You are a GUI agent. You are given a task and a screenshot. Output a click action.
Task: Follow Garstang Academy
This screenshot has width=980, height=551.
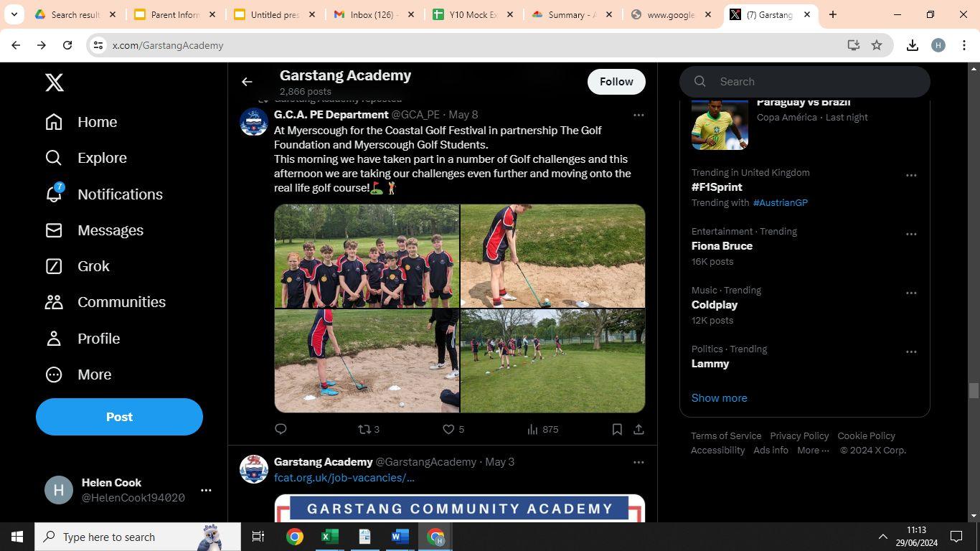(616, 82)
